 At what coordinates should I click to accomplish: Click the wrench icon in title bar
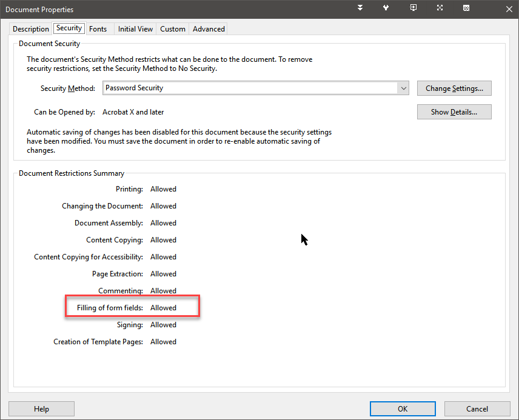click(x=386, y=8)
